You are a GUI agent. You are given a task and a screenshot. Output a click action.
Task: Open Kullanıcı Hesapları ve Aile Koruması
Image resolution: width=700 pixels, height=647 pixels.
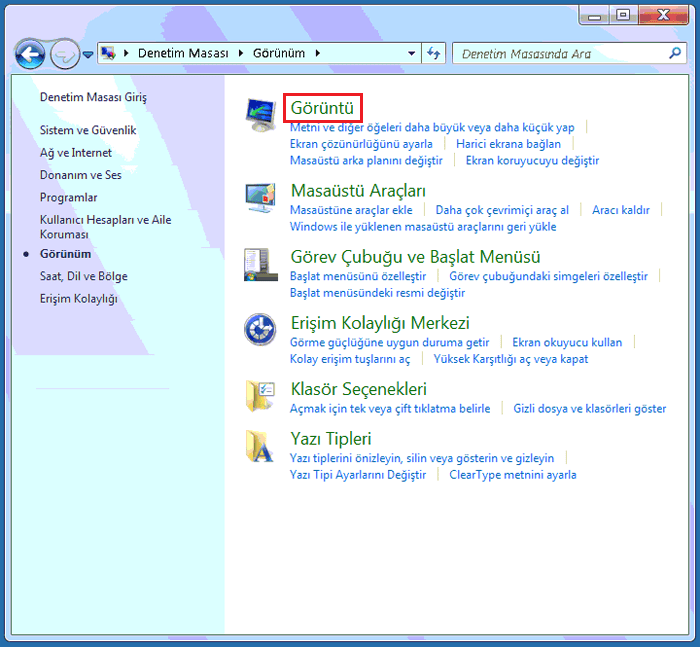(x=105, y=227)
